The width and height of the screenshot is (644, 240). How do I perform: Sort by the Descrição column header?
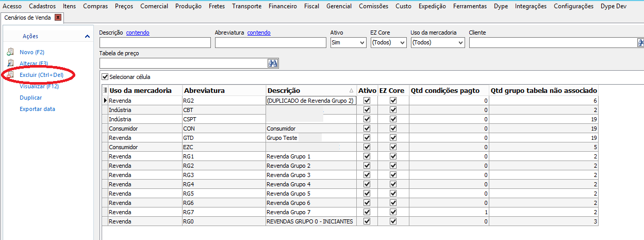(311, 90)
